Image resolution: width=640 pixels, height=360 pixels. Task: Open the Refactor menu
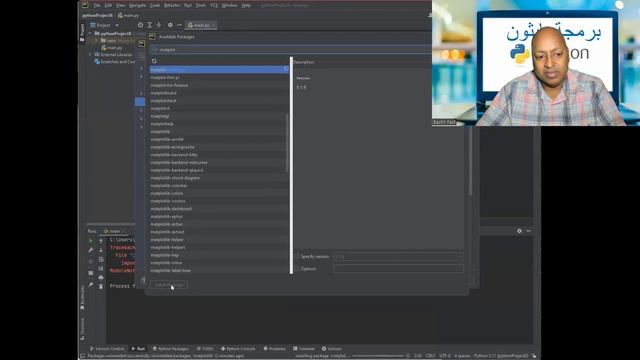click(x=172, y=5)
